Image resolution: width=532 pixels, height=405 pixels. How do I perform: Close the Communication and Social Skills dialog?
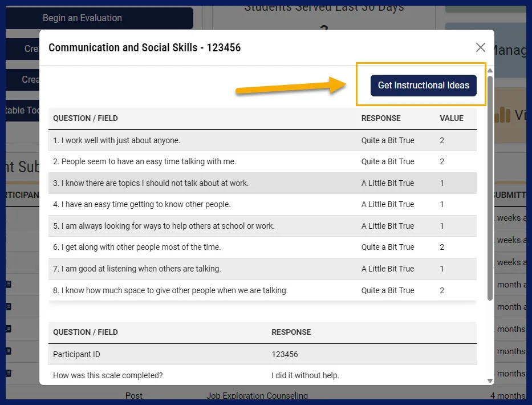click(x=481, y=47)
